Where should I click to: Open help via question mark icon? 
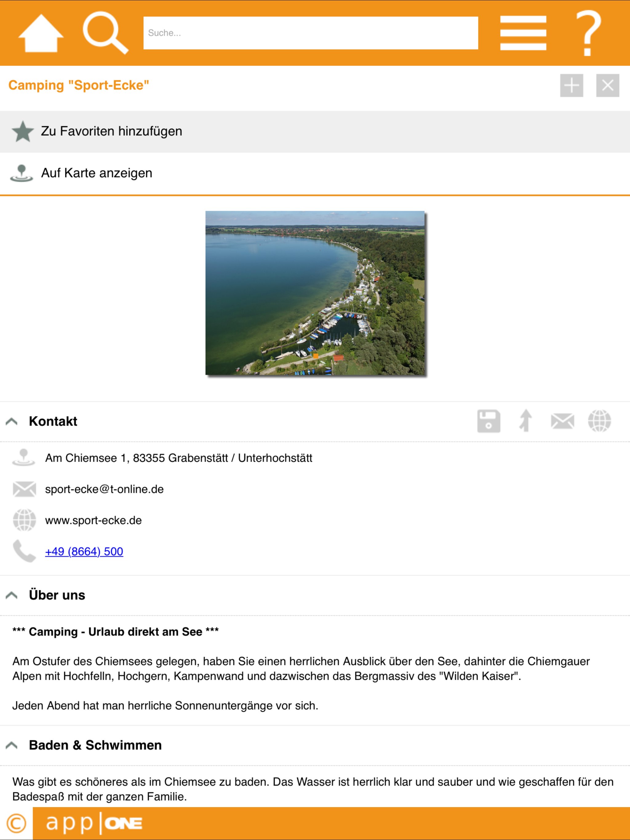click(588, 34)
